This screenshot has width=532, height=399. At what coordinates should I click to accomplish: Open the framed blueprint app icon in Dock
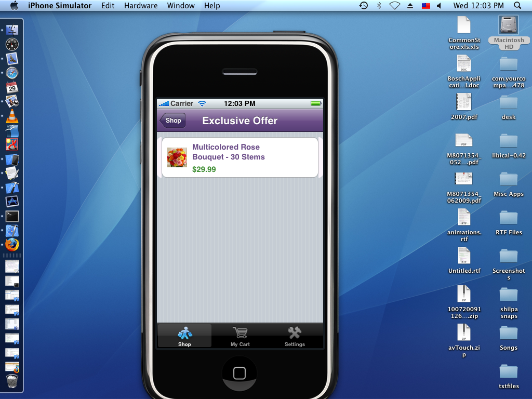(x=12, y=202)
